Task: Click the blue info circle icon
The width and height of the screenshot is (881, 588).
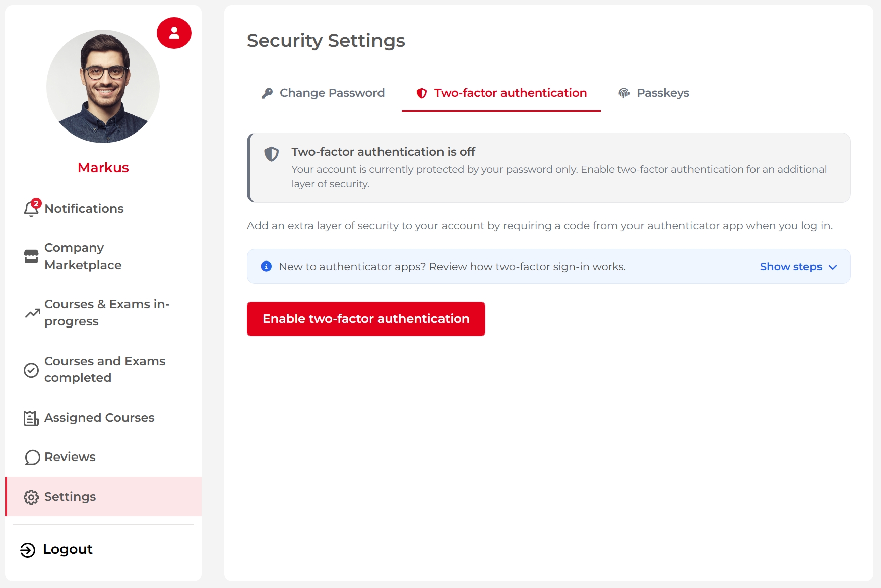Action: pyautogui.click(x=266, y=266)
